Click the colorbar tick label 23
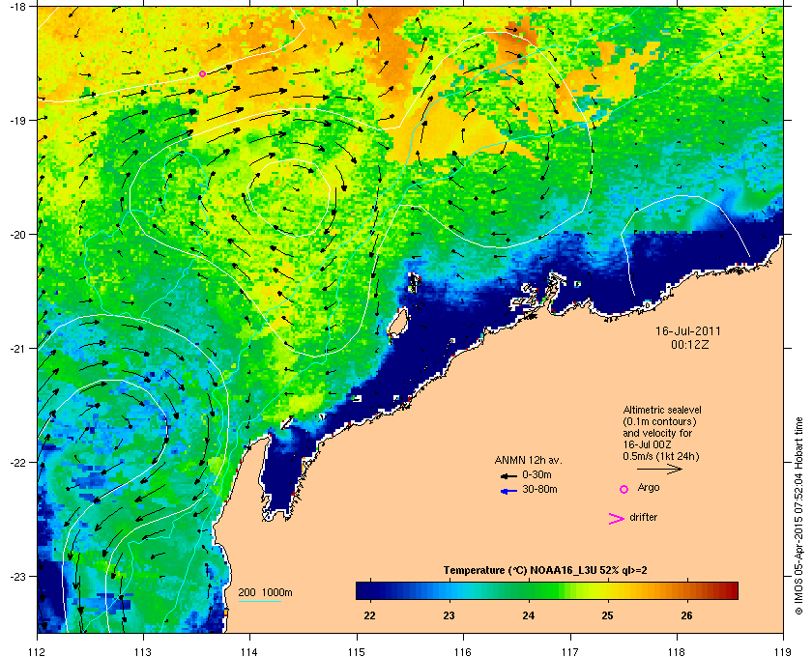Image resolution: width=812 pixels, height=657 pixels. pos(449,615)
